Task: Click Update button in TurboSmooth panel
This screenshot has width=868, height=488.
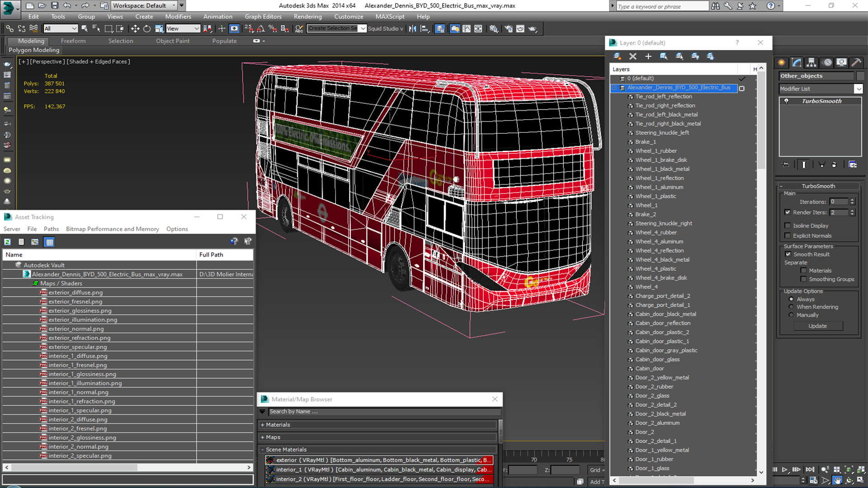Action: pos(818,325)
